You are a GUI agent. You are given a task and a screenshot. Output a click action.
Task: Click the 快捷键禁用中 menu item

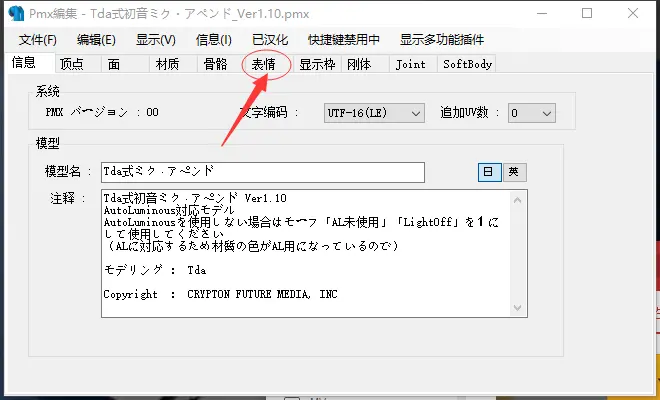343,40
